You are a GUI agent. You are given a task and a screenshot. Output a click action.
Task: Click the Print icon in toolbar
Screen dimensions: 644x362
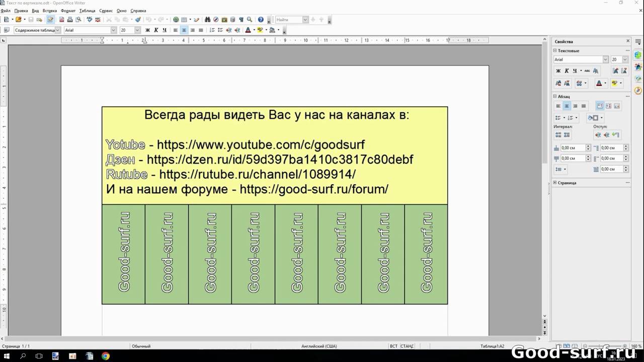coord(69,20)
